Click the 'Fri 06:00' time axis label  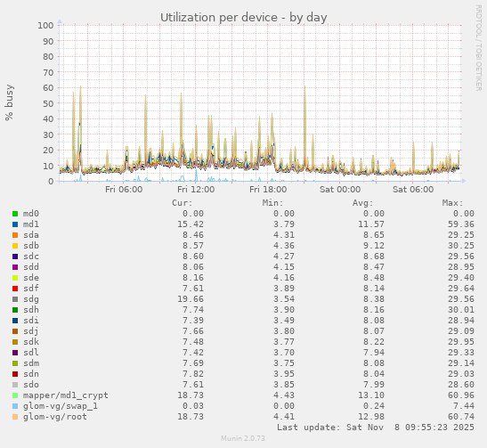[x=124, y=190]
